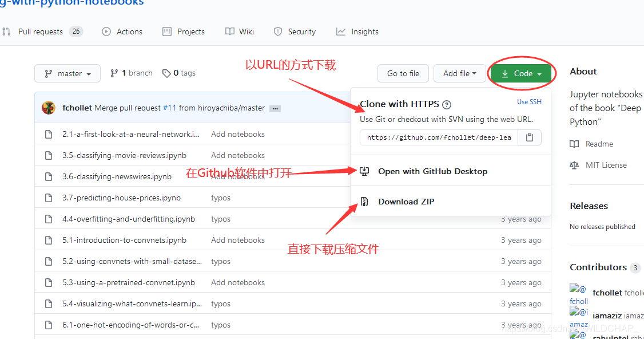The height and width of the screenshot is (339, 644).
Task: Click the branch icon beside 1 branch
Action: coord(114,73)
